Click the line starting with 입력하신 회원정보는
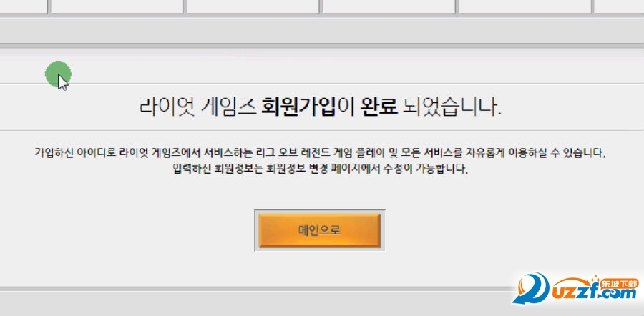Screen dimensions: 644x316 pyautogui.click(x=321, y=169)
